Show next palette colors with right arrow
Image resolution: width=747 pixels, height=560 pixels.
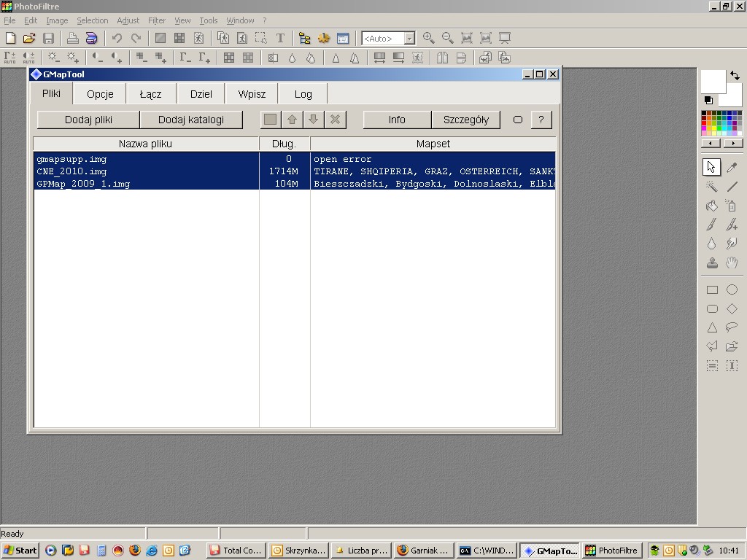pos(732,144)
